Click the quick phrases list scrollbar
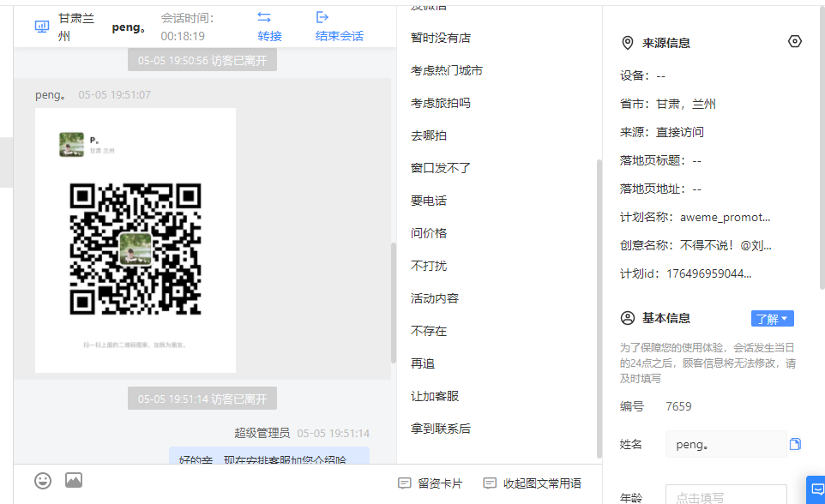Screen dimensions: 825x504 tap(599, 309)
